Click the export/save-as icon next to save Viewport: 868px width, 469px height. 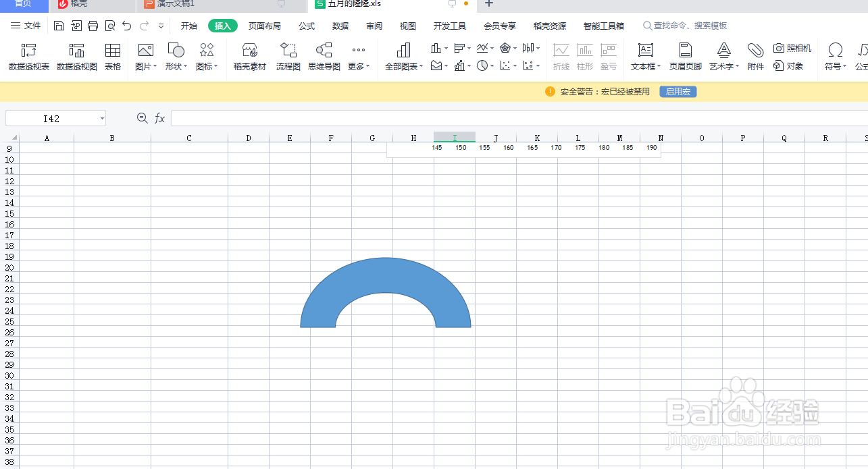[x=76, y=26]
